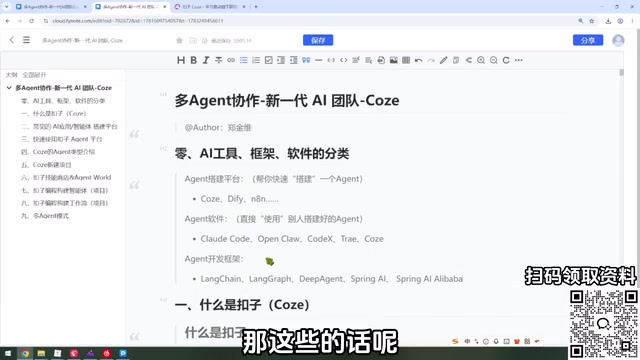
Task: Click the document title 多Agent协作-新一代 AI 团队-Coze
Action: pos(287,100)
